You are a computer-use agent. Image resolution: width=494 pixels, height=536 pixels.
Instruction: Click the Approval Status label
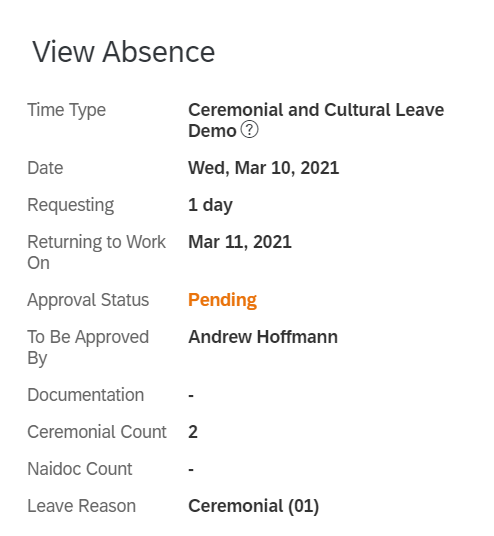(88, 300)
